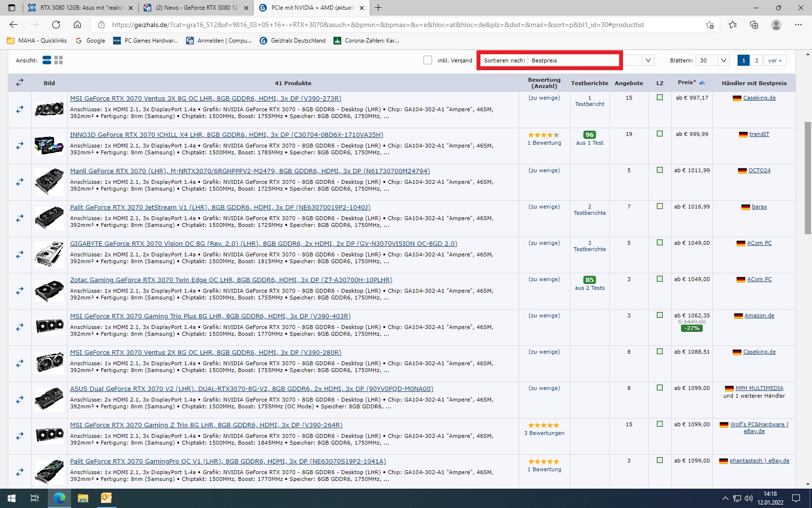Open Zotac Twin Edge OC product thumbnail
The width and height of the screenshot is (812, 508).
[49, 291]
